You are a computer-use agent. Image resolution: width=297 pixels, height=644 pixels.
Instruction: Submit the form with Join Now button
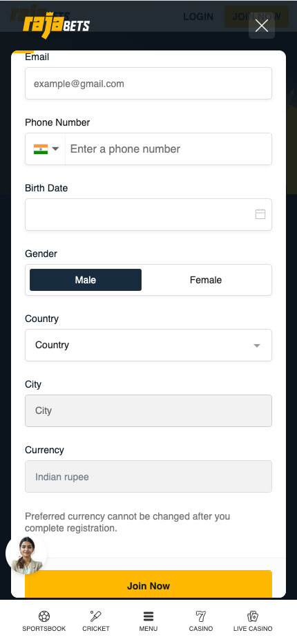click(148, 585)
